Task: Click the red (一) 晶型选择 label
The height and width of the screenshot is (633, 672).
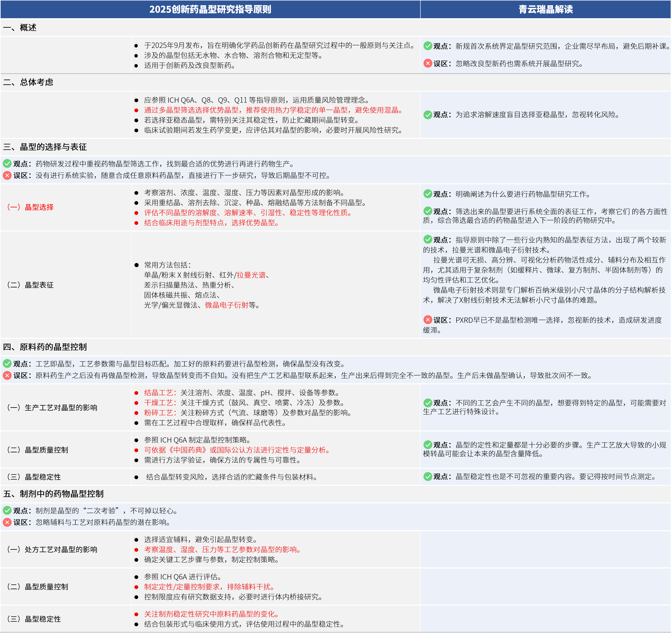Action: tap(30, 207)
